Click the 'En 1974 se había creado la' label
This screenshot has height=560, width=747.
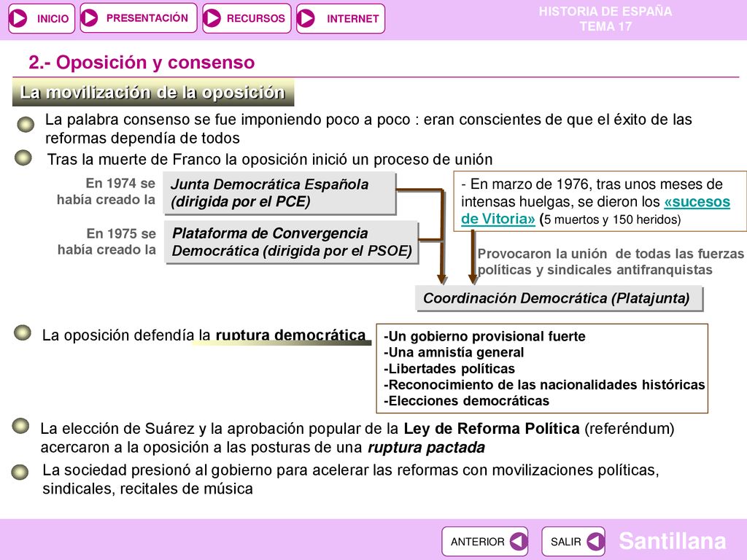point(107,192)
